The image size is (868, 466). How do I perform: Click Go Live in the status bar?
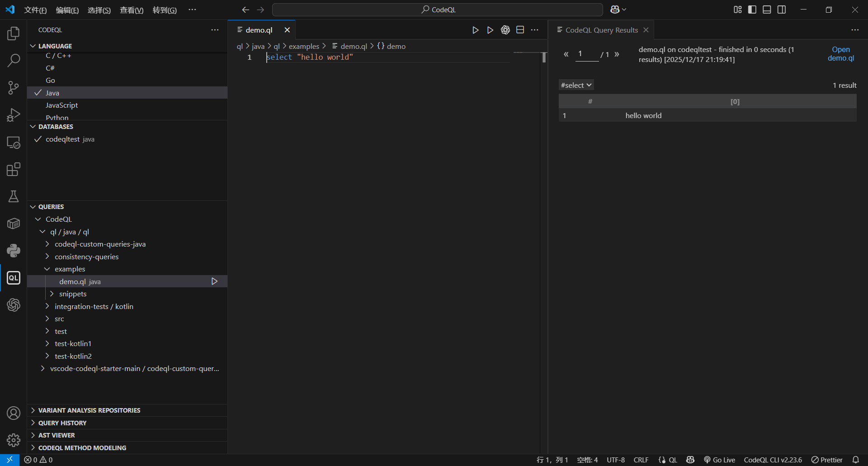pos(719,460)
